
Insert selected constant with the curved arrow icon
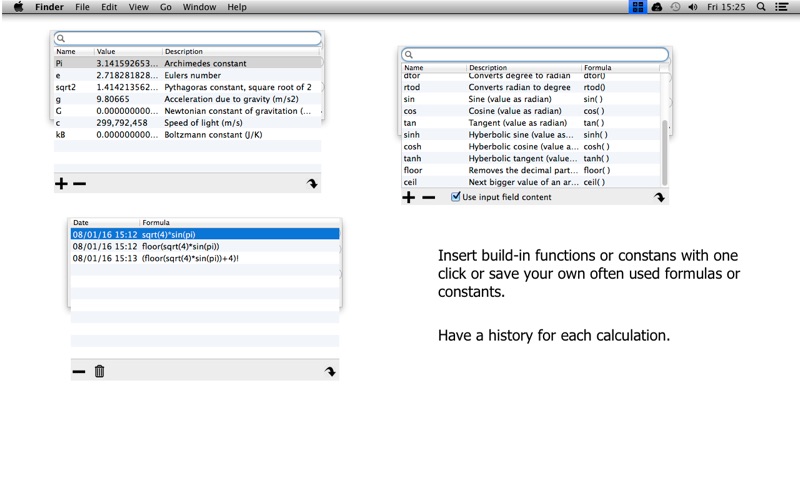312,184
